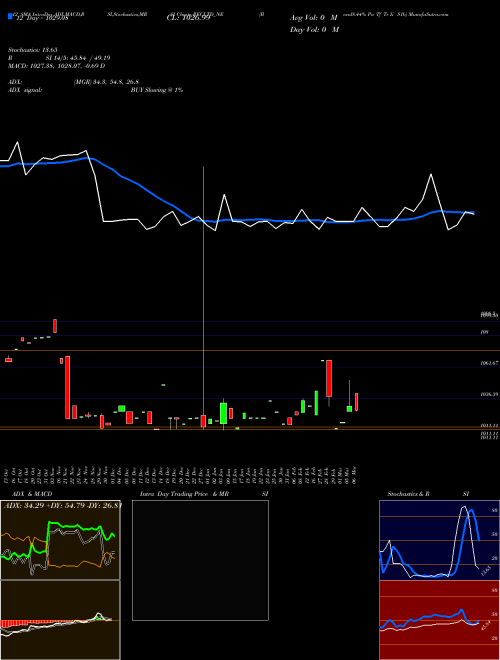500x660 pixels.
Task: Click inside the empty intraday trading chart box
Action: pyautogui.click(x=200, y=560)
